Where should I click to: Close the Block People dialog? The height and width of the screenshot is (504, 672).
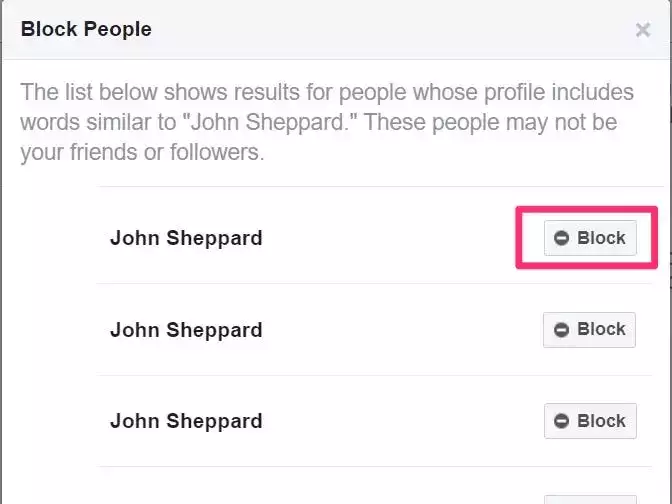pyautogui.click(x=643, y=30)
